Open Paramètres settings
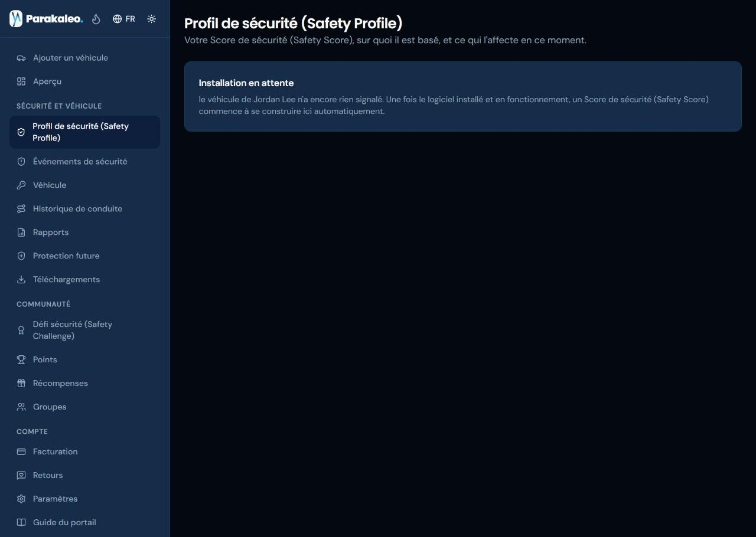The width and height of the screenshot is (756, 537). pyautogui.click(x=84, y=499)
